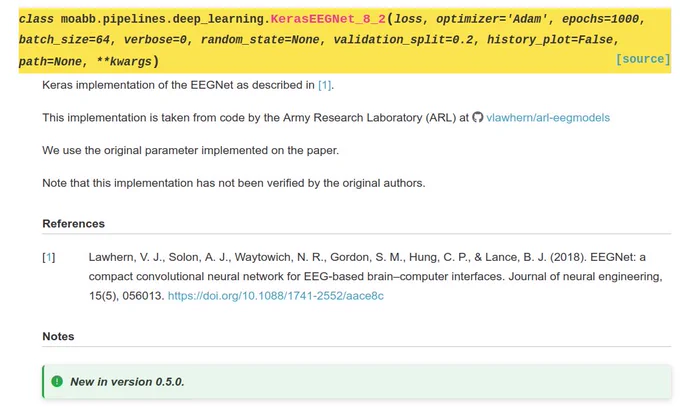This screenshot has height=407, width=680.
Task: Click the Notes heading
Action: pos(58,336)
